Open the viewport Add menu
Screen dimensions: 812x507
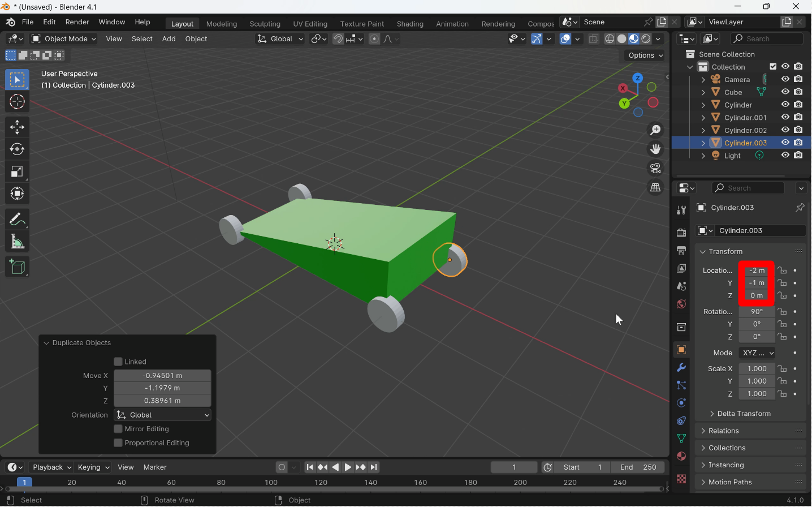point(169,39)
